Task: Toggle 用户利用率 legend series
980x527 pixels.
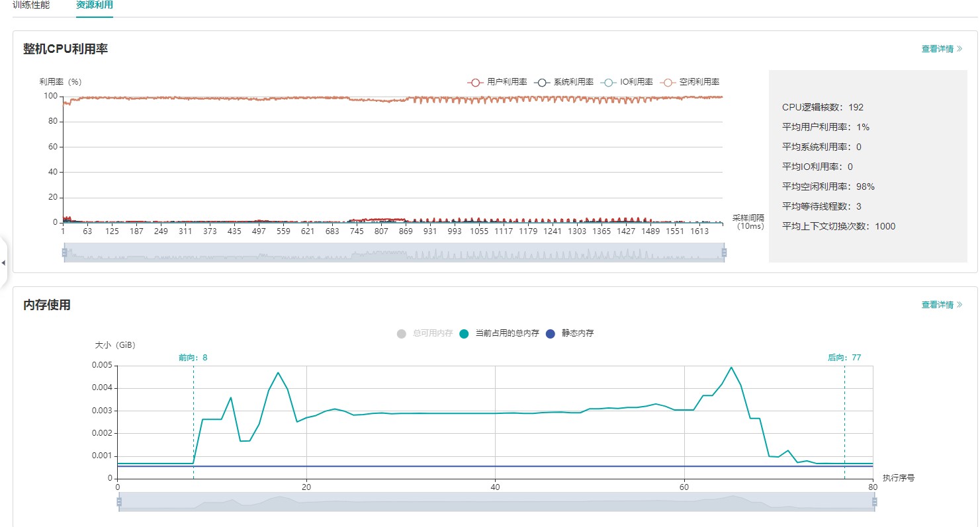Action: [x=498, y=82]
